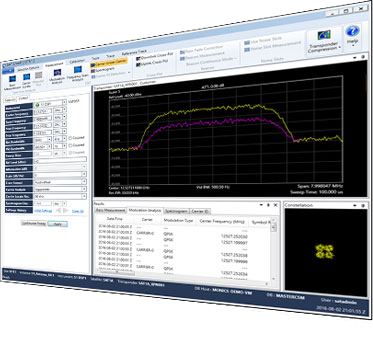The height and width of the screenshot is (362, 373).
Task: Click the blue Help question-mark icon
Action: (353, 34)
